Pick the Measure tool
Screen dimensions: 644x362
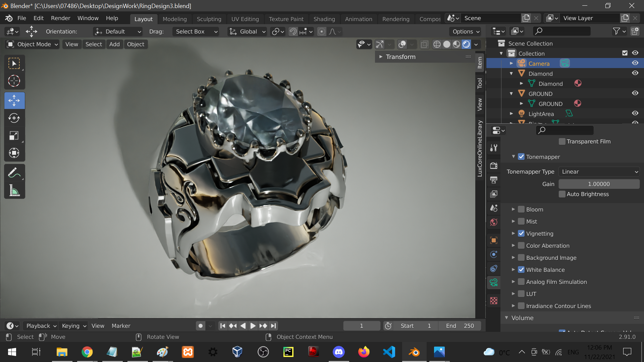click(x=14, y=190)
